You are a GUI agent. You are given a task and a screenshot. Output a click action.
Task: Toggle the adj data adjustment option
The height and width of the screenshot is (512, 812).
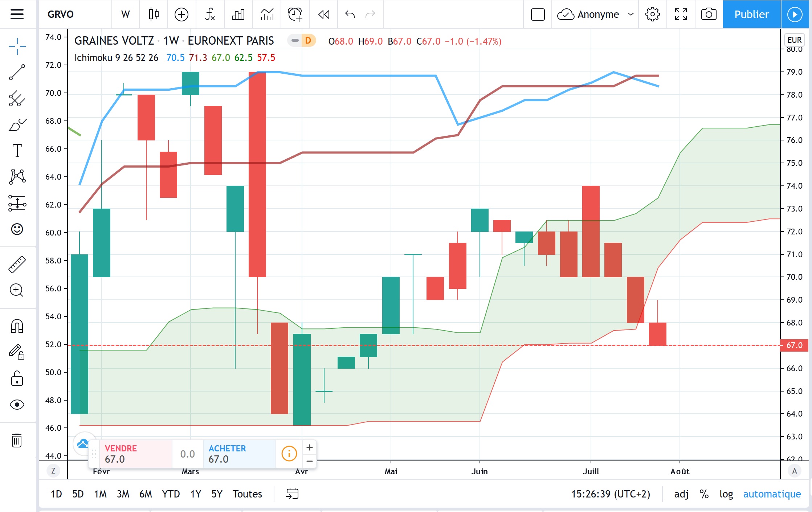tap(681, 494)
